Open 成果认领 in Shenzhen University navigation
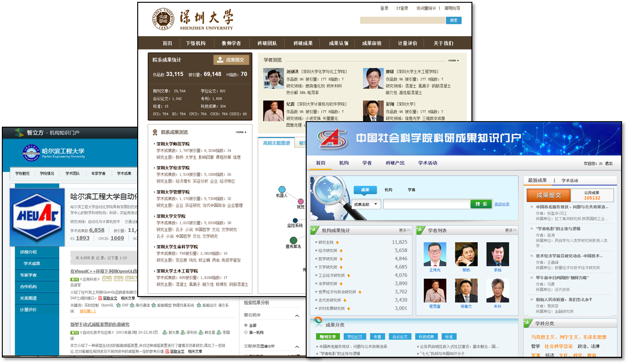This screenshot has height=364, width=628. tap(338, 43)
